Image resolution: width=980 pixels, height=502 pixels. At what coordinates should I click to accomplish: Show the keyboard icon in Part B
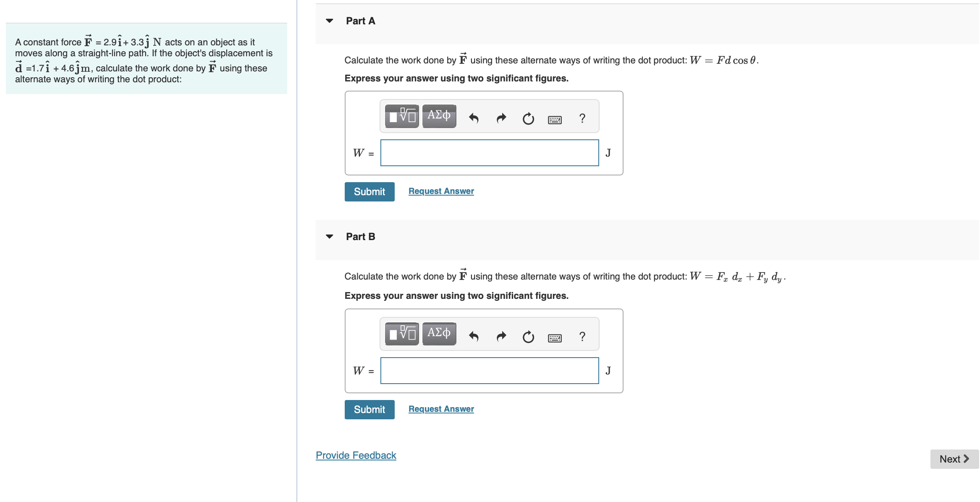(x=554, y=337)
